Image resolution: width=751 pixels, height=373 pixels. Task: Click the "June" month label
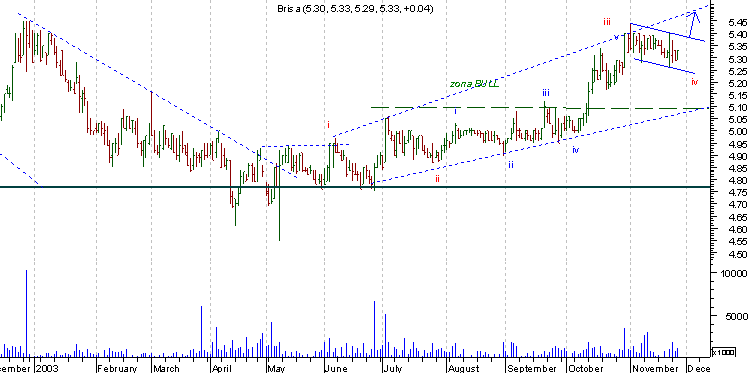pyautogui.click(x=336, y=369)
